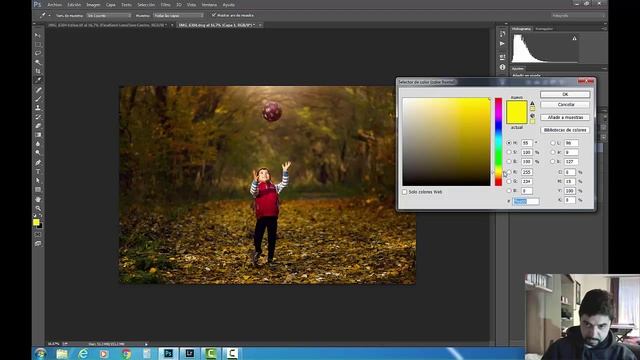Open the workspace switcher dropdown
Screen dimensions: 640x360
coord(578,16)
